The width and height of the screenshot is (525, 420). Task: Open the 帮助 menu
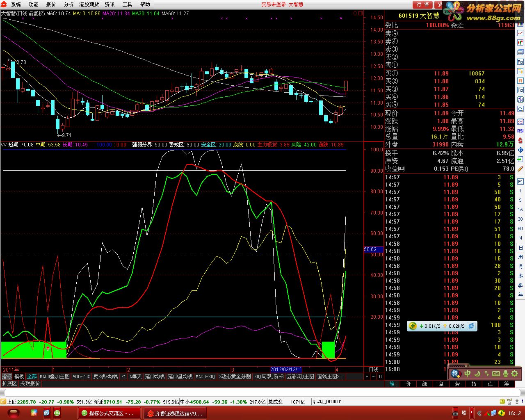pyautogui.click(x=145, y=5)
